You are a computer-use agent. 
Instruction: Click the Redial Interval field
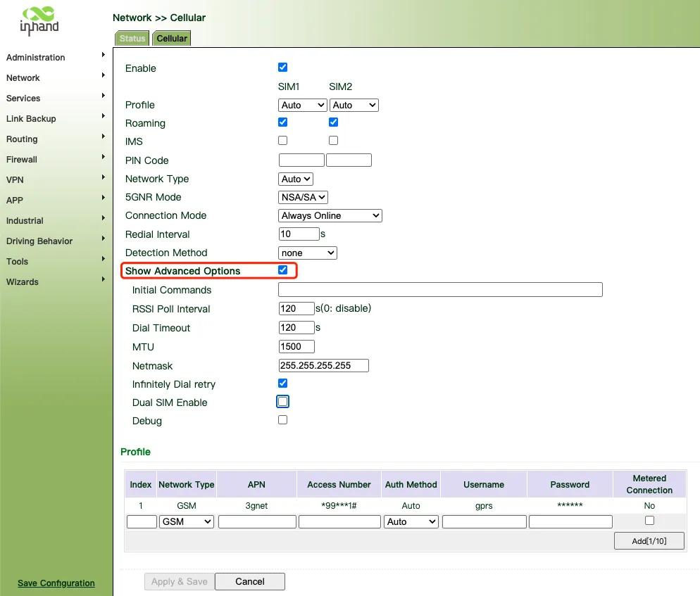299,234
